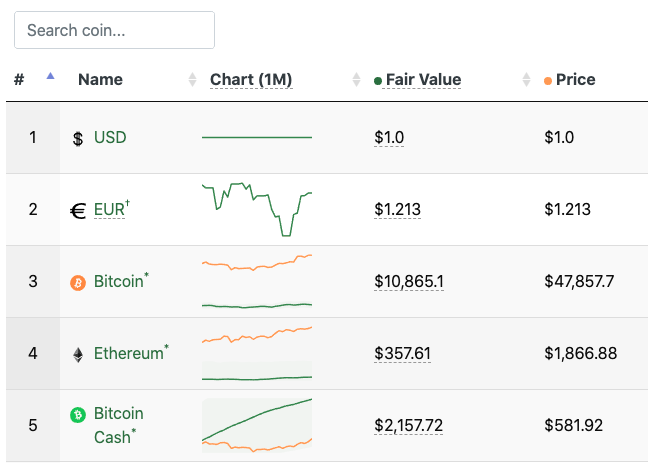Click the Price column header
This screenshot has width=648, height=463.
coord(576,79)
